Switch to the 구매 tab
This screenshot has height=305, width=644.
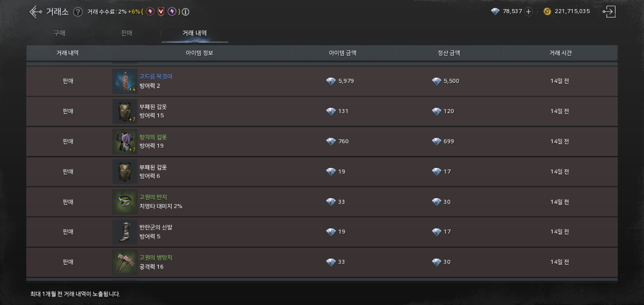59,33
